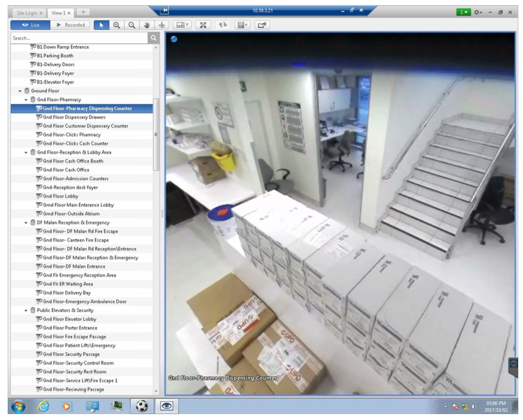Switch to the Site Login tab

[27, 13]
